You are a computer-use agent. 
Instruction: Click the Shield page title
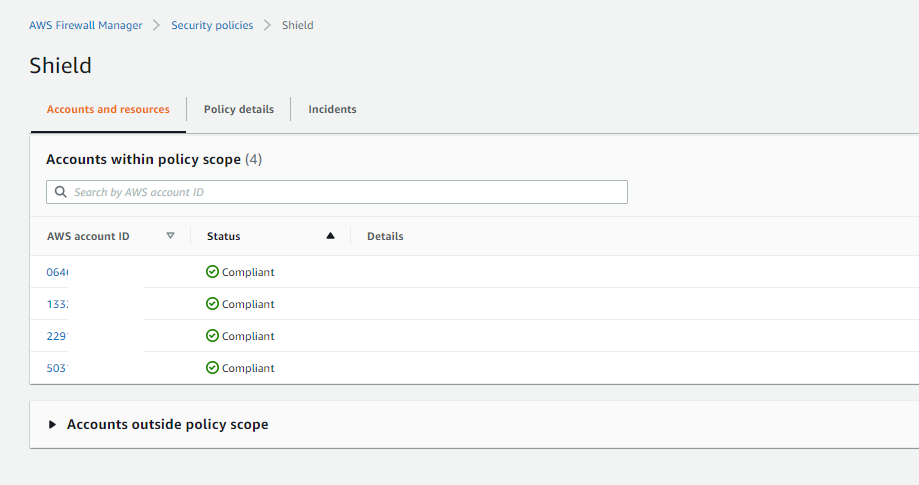[60, 66]
